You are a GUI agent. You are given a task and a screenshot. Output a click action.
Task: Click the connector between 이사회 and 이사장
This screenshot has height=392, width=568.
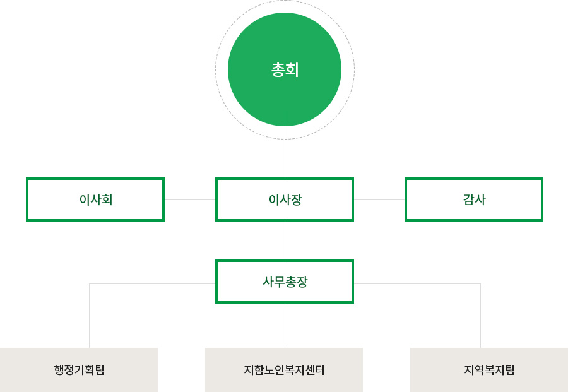click(x=190, y=199)
